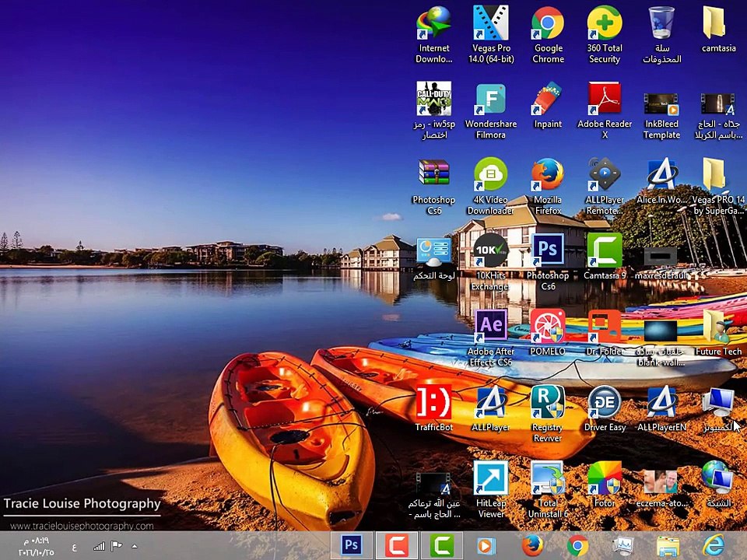
Task: Open Internet Explorer from the taskbar
Action: click(714, 545)
